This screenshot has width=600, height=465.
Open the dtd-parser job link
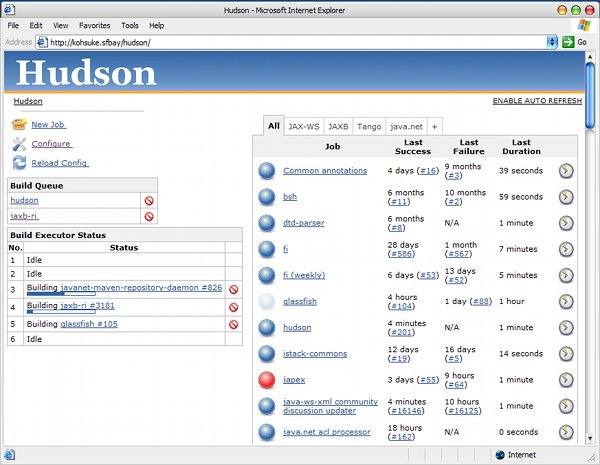[303, 223]
